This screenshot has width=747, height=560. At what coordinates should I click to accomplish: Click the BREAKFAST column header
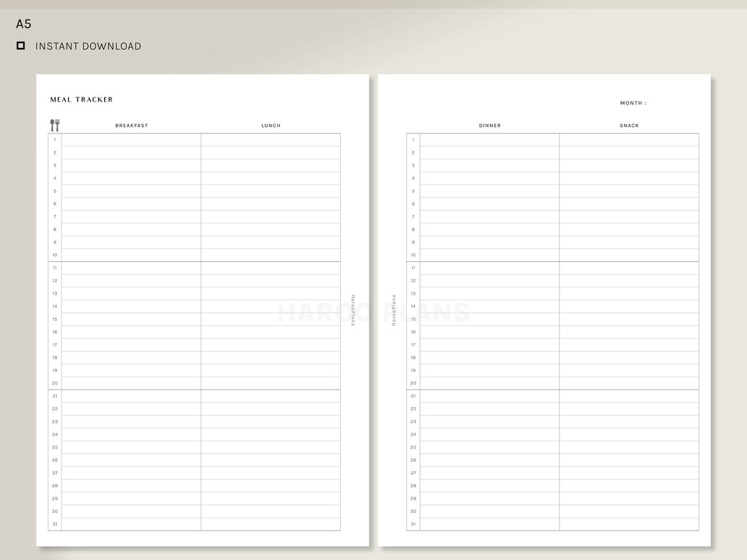click(x=131, y=125)
